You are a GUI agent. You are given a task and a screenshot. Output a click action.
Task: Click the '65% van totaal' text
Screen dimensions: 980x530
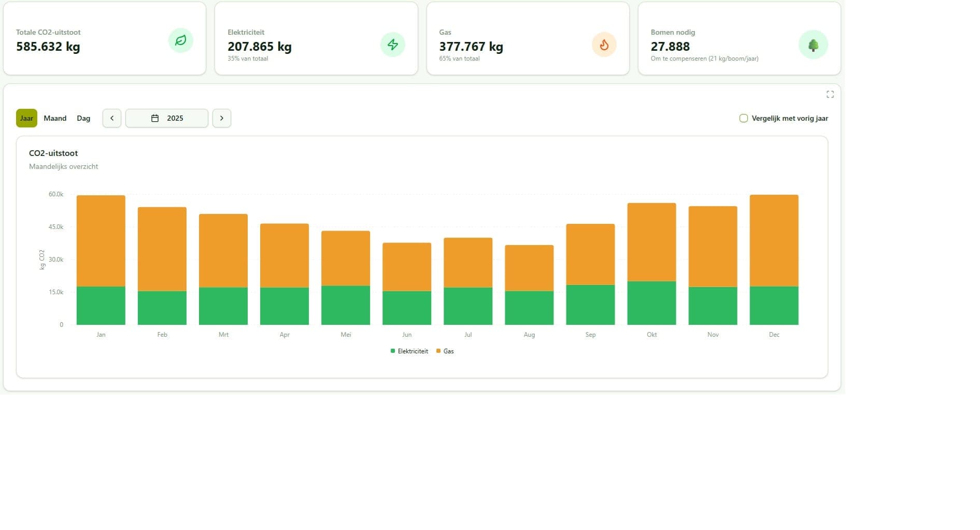(x=459, y=59)
